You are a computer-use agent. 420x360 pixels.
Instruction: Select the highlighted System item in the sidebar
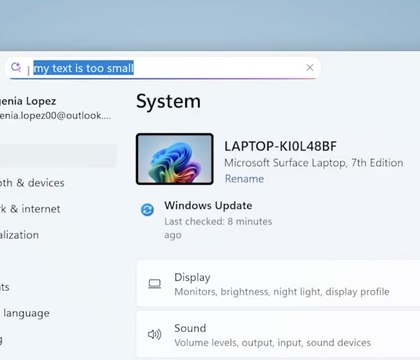[58, 155]
